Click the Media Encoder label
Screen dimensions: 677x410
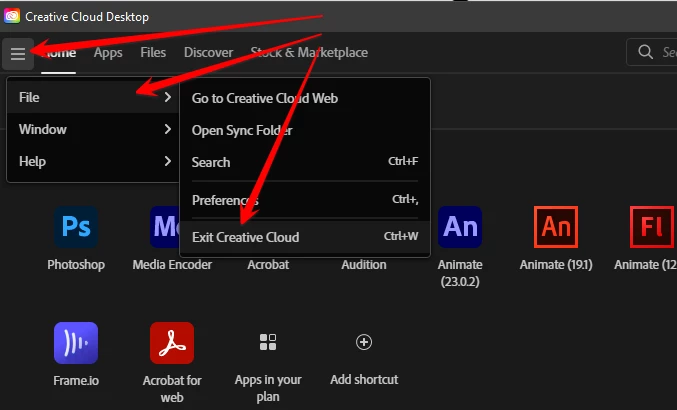tap(172, 265)
